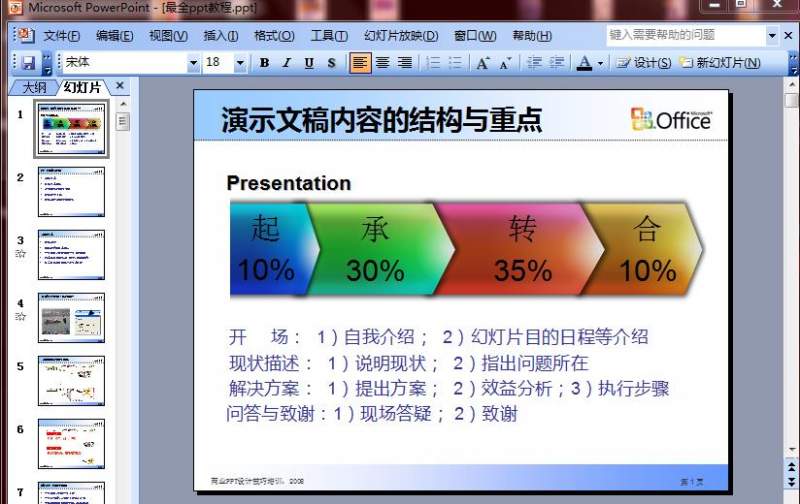This screenshot has height=504, width=800.
Task: Click the red 转 35% arrow shape
Action: (520, 249)
